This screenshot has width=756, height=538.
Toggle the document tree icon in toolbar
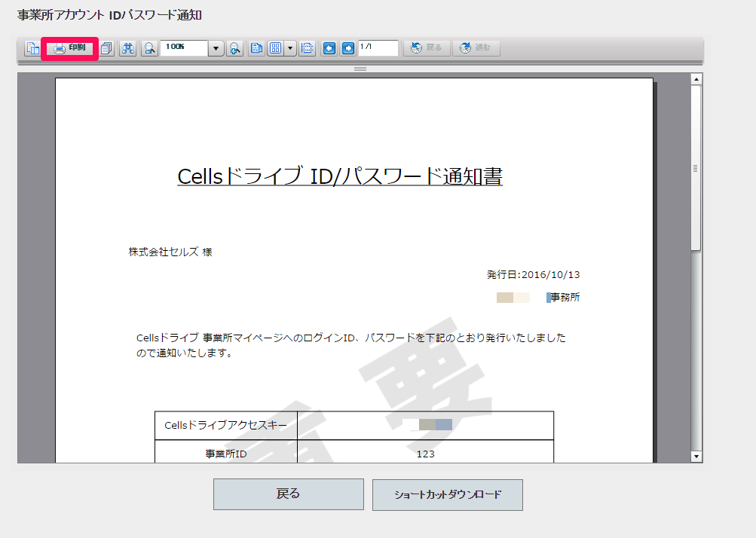coord(32,48)
